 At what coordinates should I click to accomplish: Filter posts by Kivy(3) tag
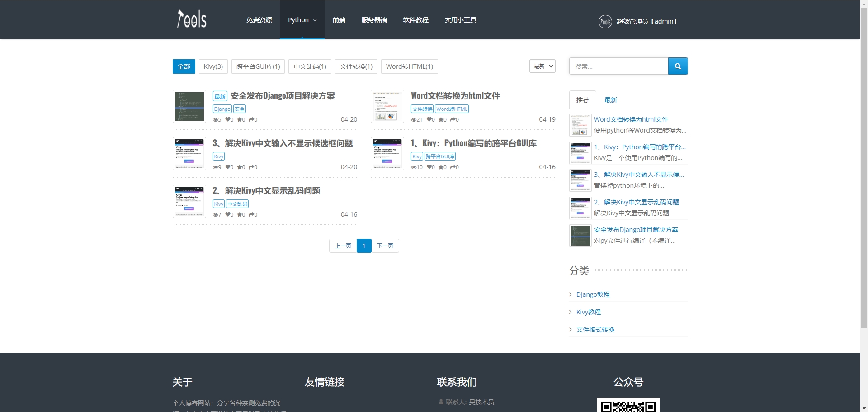[x=213, y=66]
